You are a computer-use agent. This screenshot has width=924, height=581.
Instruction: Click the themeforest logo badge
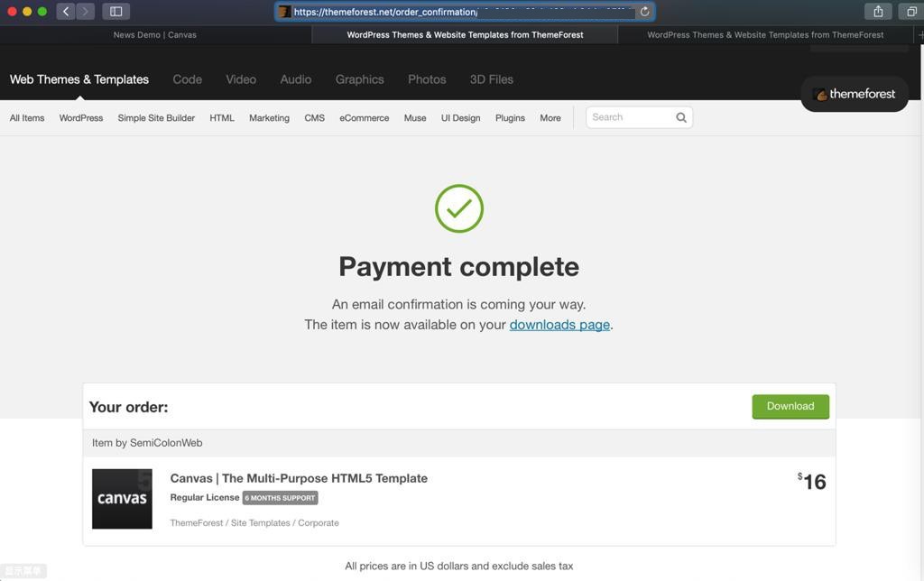pyautogui.click(x=854, y=94)
